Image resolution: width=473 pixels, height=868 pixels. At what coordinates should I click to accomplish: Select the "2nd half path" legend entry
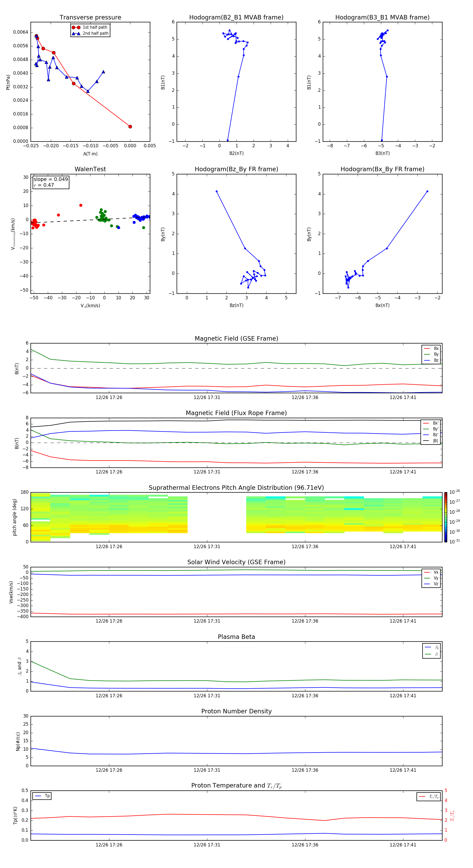90,33
